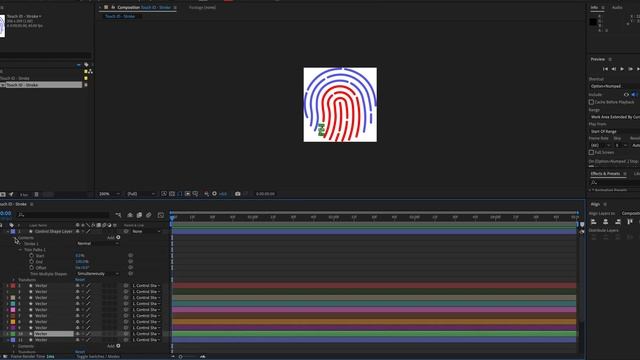Toggle stopwatch for Trim Paths End property
The width and height of the screenshot is (640, 360).
click(x=31, y=262)
